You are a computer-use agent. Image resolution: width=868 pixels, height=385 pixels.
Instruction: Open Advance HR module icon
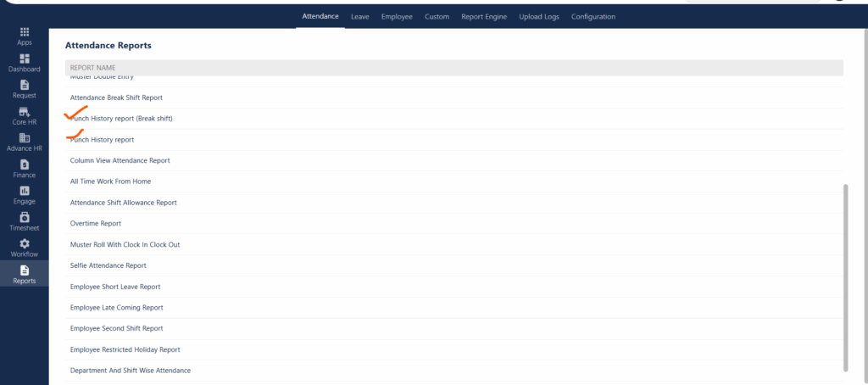pos(24,138)
